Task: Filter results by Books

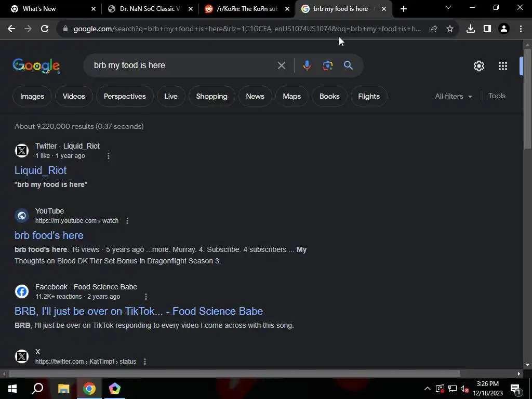Action: (329, 96)
